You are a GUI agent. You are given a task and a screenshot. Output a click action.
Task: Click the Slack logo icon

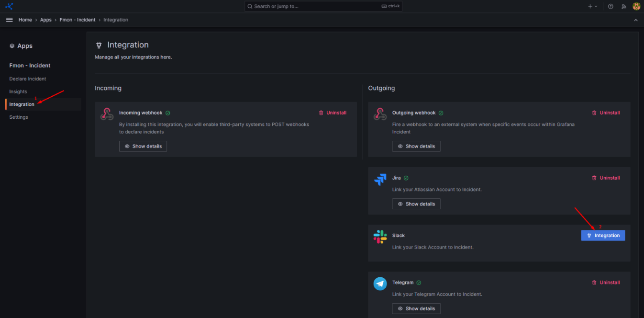[x=380, y=237]
